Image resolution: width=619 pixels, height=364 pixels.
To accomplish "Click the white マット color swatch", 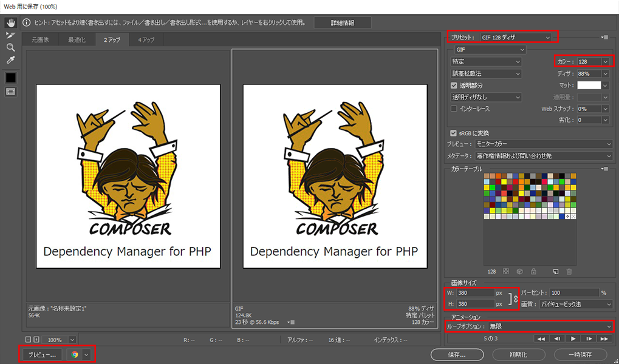I will [x=589, y=85].
